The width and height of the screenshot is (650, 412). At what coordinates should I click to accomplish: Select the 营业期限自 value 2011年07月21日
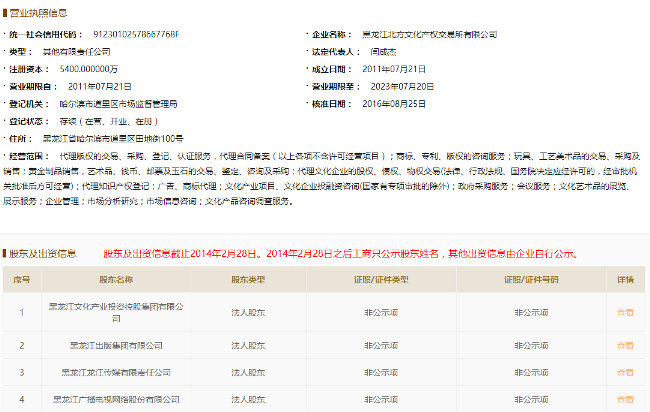[99, 87]
